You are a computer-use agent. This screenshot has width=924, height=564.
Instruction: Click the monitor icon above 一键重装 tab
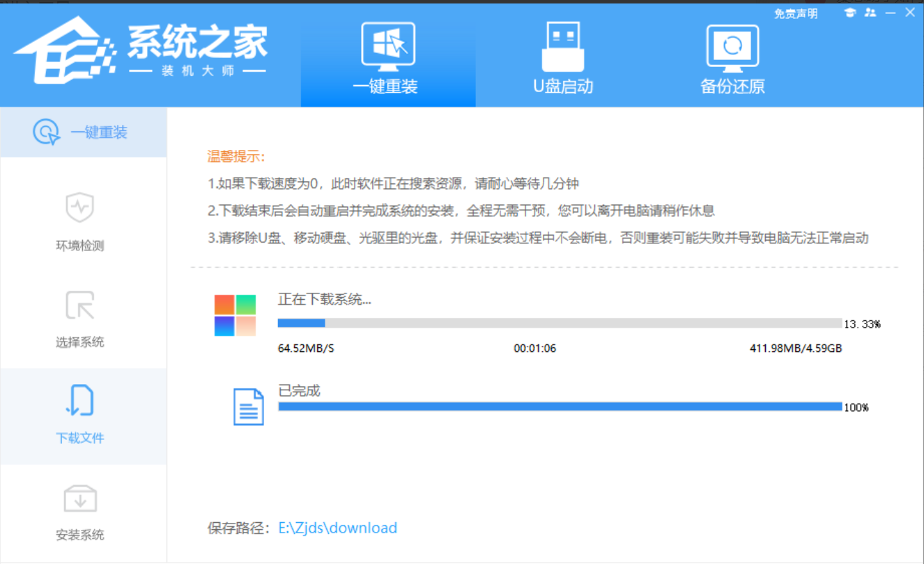[388, 47]
